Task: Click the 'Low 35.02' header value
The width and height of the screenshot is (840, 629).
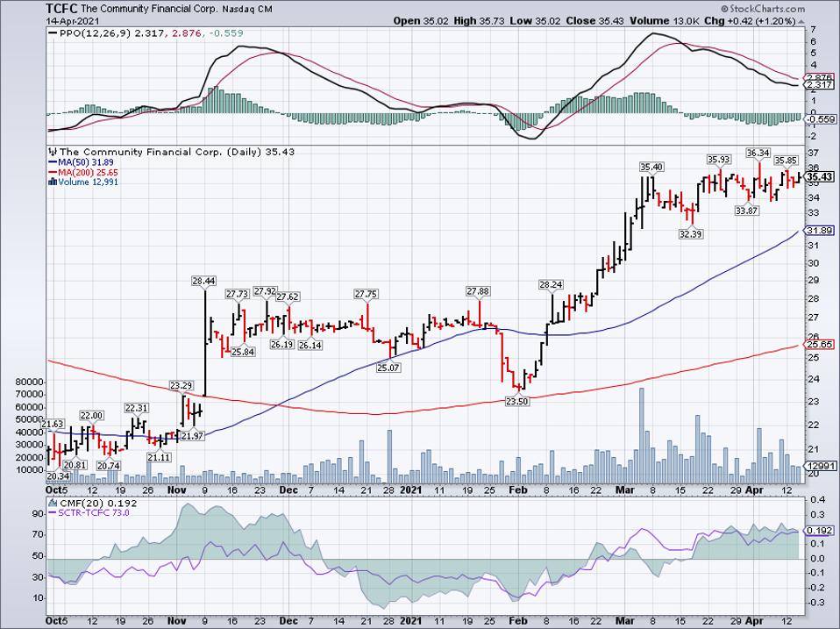Action: [537, 21]
